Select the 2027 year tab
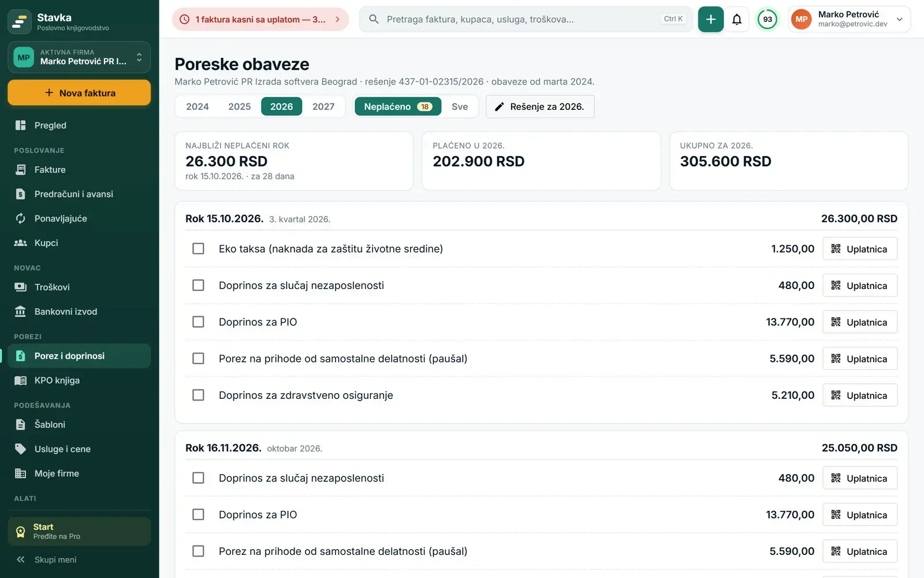Viewport: 924px width, 578px height. pos(323,106)
